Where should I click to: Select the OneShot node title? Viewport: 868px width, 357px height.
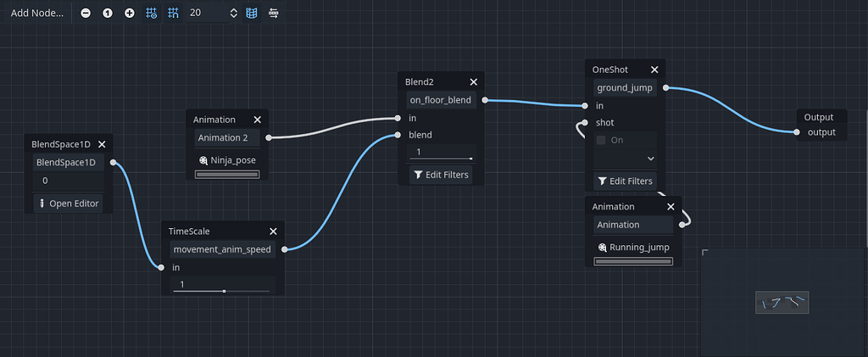610,70
